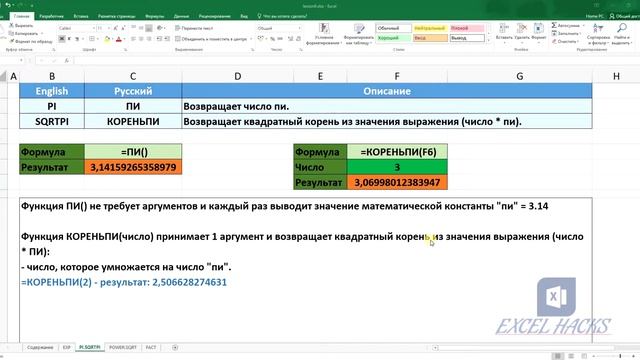
Task: Open the Удалить cells dropdown
Action: click(x=521, y=33)
